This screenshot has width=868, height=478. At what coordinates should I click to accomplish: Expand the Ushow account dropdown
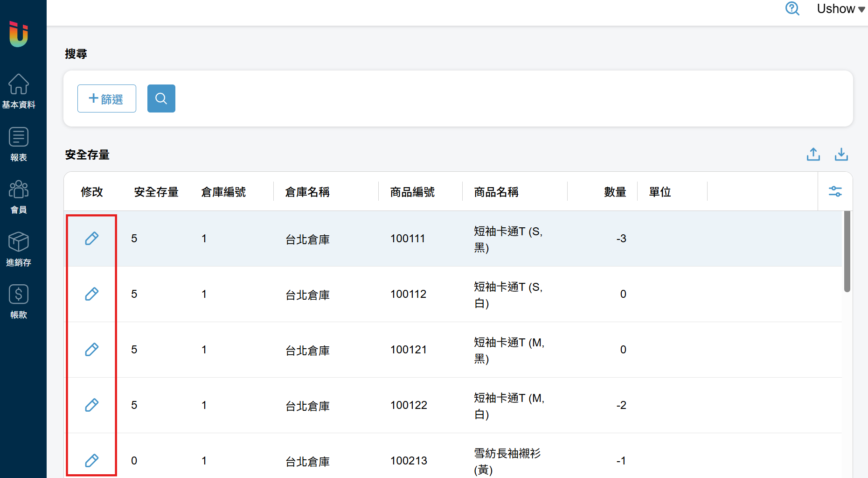coord(841,9)
